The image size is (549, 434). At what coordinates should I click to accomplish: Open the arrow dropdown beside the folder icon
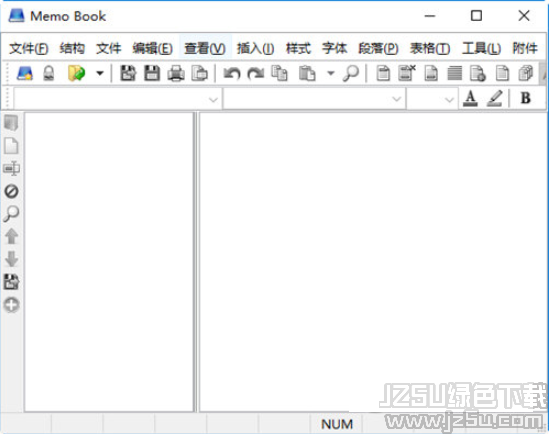click(100, 74)
